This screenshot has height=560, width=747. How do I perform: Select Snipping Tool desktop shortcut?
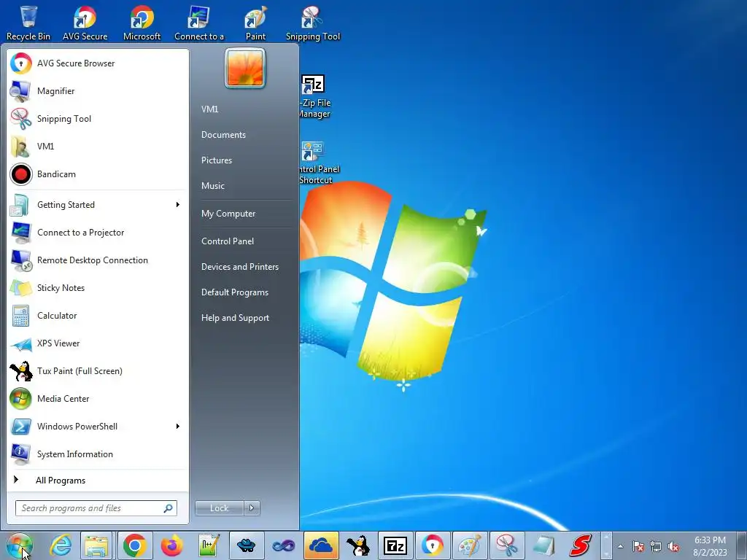tap(313, 23)
